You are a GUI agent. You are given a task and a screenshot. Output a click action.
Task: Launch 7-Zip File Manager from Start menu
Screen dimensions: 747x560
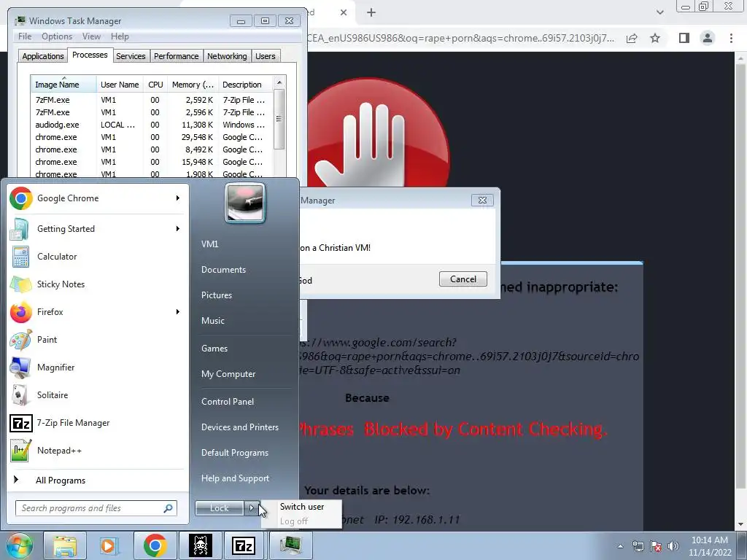97,423
